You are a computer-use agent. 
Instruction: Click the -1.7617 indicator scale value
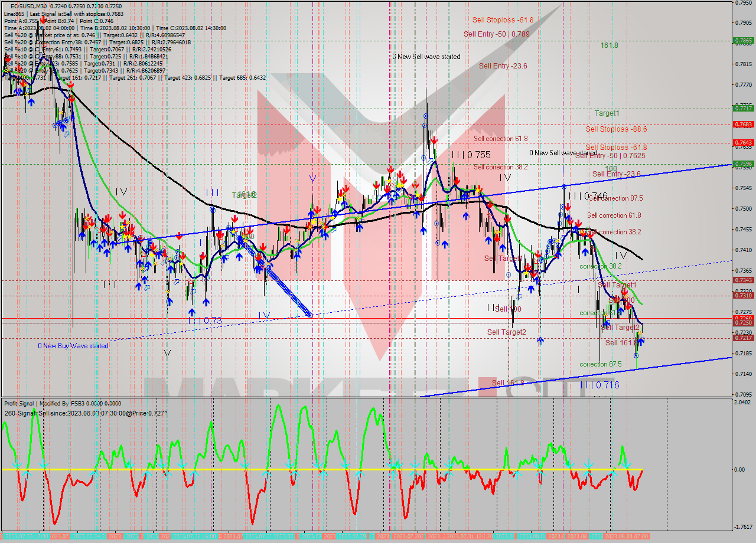point(744,527)
